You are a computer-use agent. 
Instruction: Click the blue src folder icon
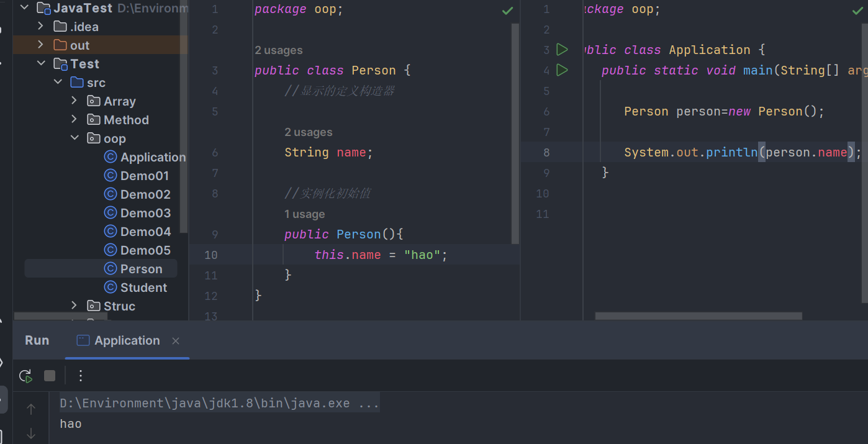77,83
